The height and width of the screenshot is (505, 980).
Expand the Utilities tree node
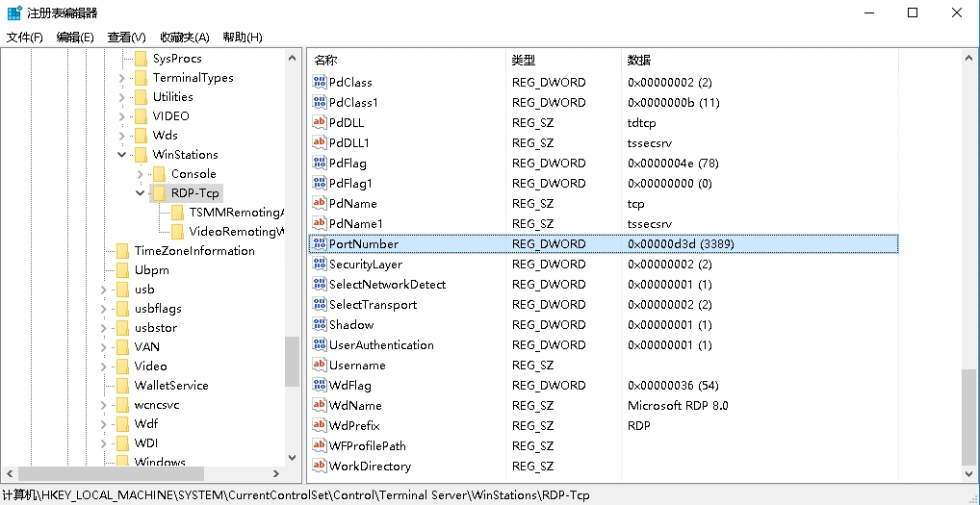coord(122,97)
